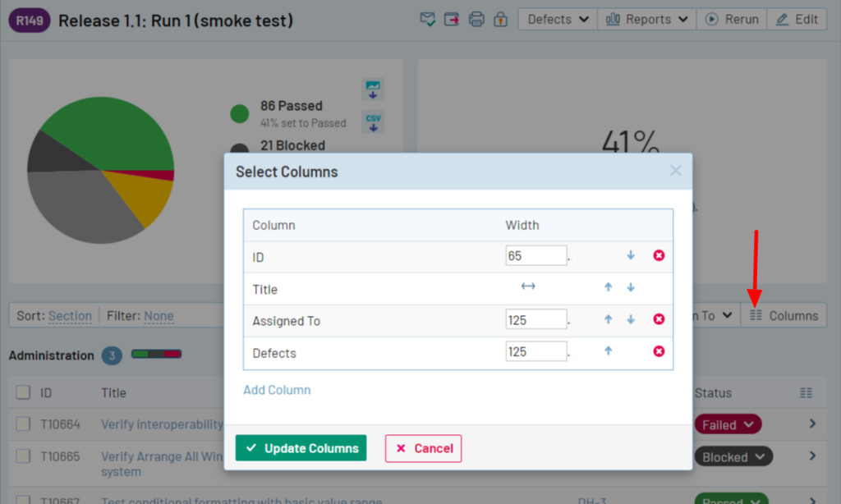Click the Rerun toolbar item
Screen dimensions: 841x504
coord(732,20)
